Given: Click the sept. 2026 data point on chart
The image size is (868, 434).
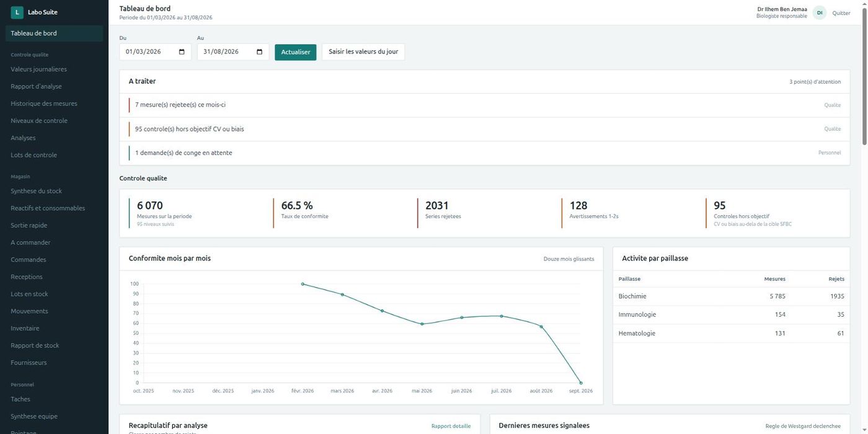Looking at the screenshot, I should (x=581, y=383).
